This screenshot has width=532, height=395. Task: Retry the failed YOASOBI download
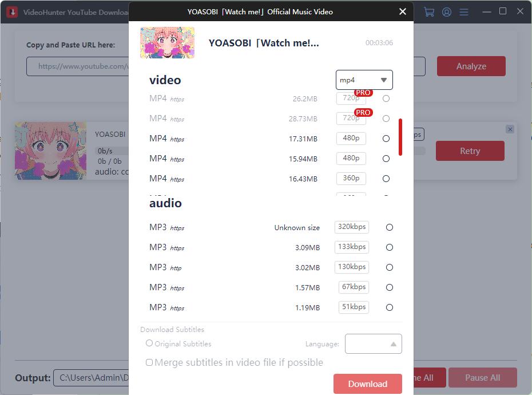(x=470, y=151)
